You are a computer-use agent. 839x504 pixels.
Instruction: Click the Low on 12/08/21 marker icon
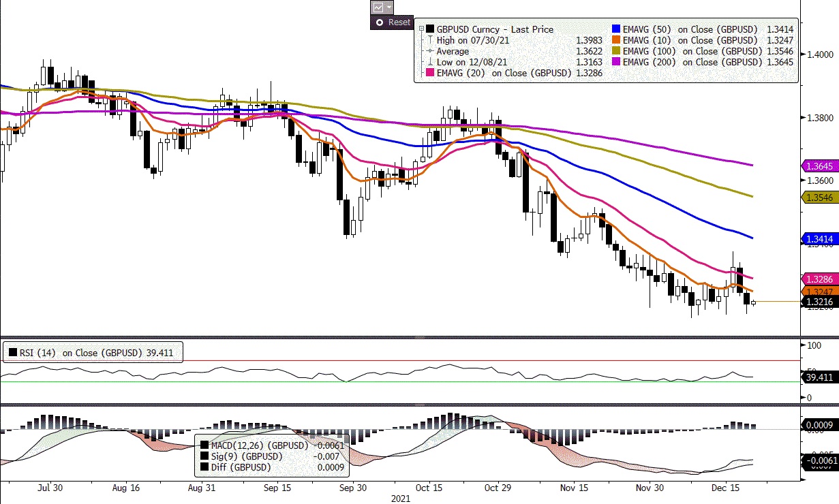point(429,62)
